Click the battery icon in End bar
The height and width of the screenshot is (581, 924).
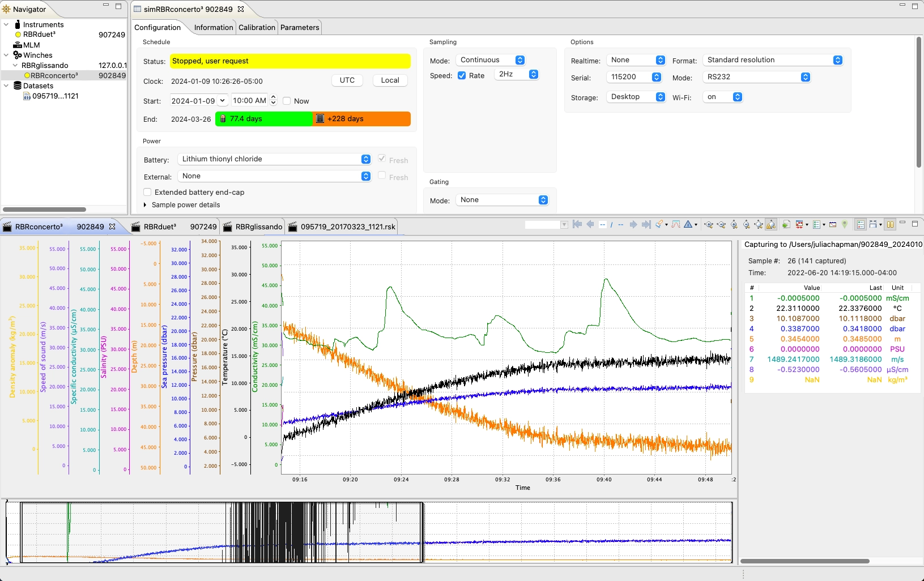[x=223, y=119]
